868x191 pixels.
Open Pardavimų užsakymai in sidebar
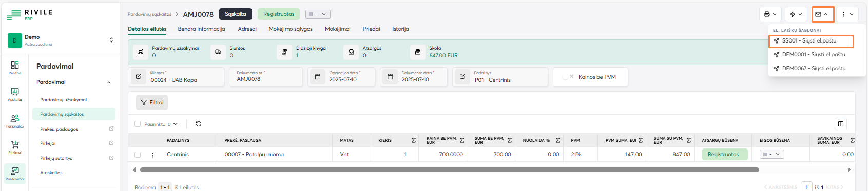point(64,100)
